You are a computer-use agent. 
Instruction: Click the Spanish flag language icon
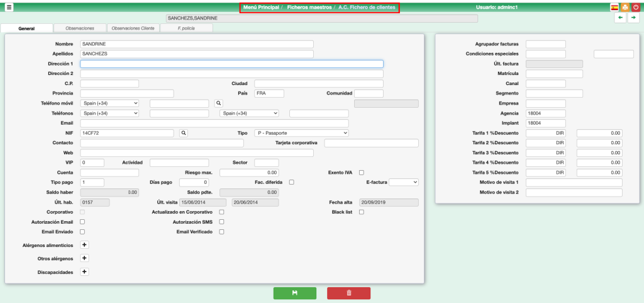614,8
